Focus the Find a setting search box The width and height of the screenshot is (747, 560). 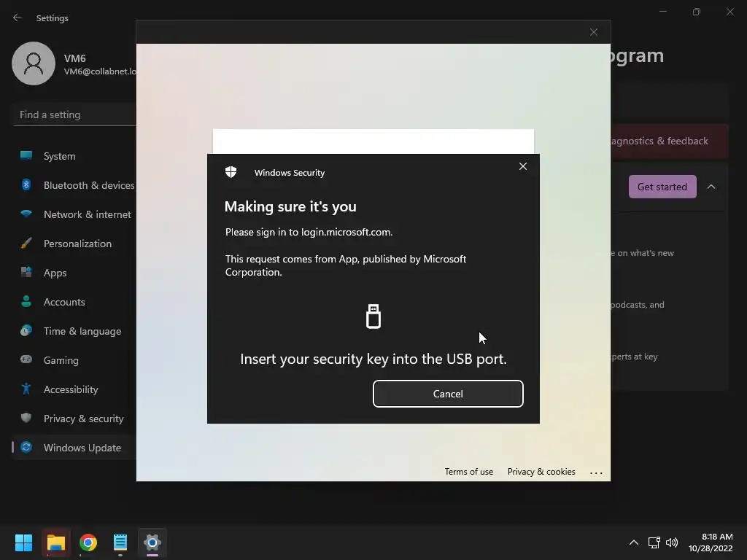(x=75, y=114)
